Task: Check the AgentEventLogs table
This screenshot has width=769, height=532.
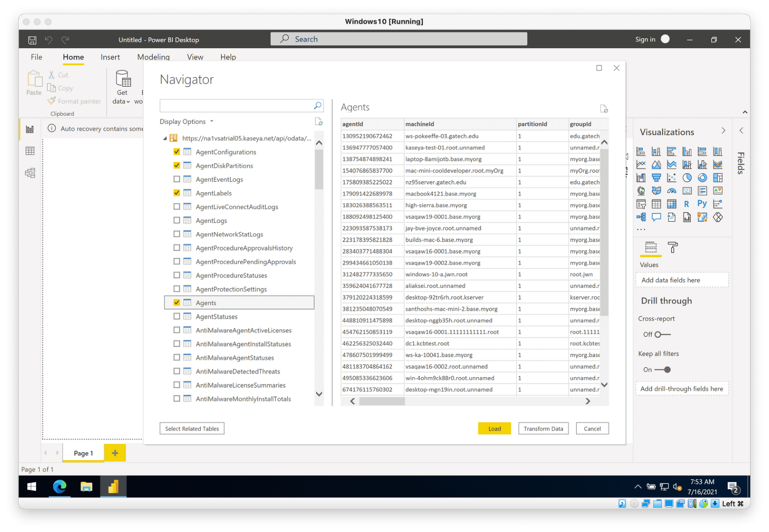Action: (177, 179)
